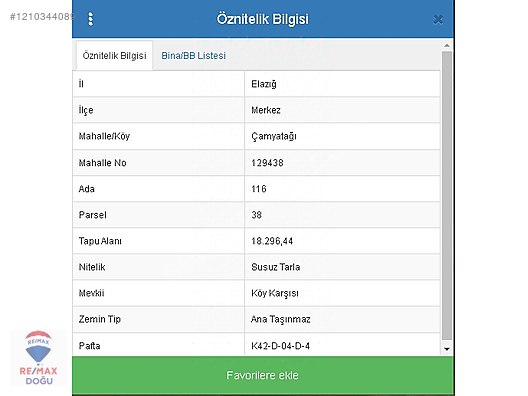Select the Pafta value K42-D-04-D-4

click(280, 346)
